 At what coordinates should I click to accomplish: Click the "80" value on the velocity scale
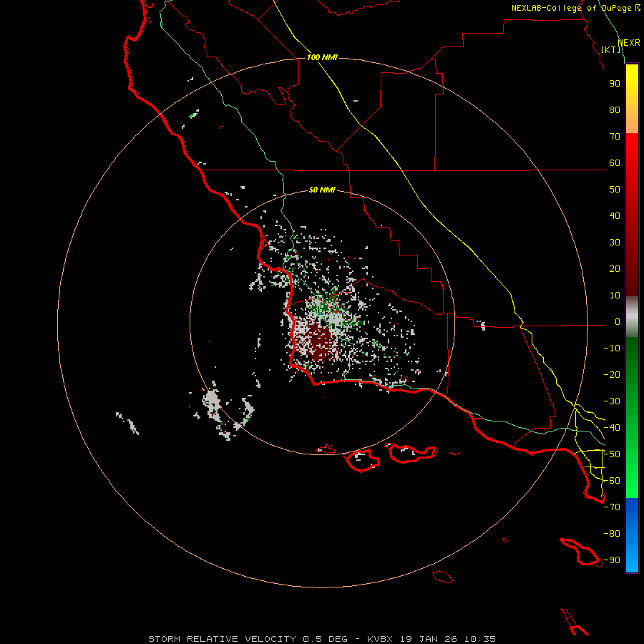click(615, 110)
